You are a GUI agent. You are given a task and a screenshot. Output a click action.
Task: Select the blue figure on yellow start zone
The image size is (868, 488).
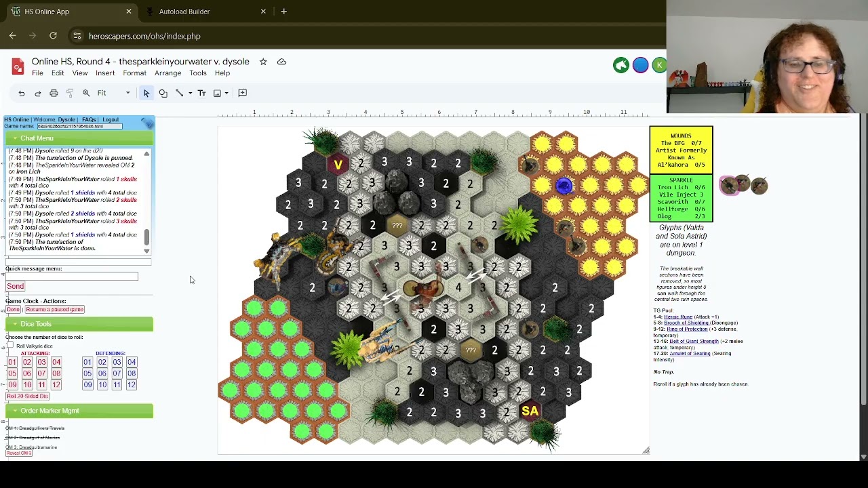[x=564, y=186]
